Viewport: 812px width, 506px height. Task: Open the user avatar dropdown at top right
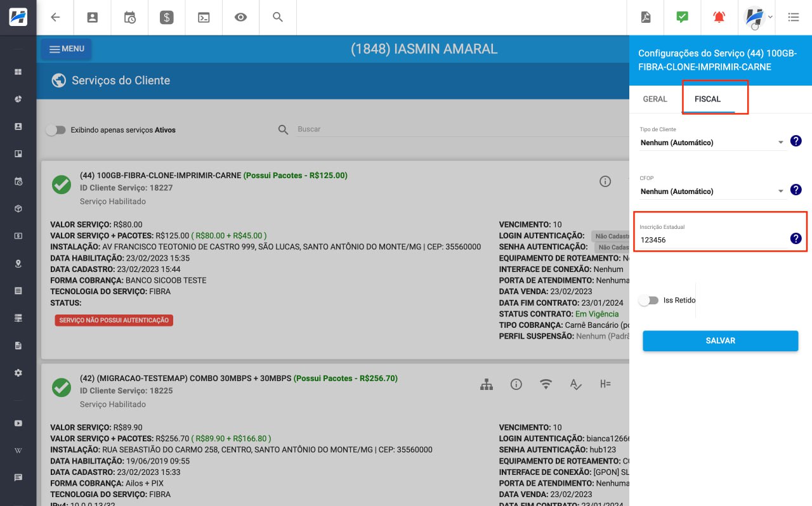(x=759, y=17)
